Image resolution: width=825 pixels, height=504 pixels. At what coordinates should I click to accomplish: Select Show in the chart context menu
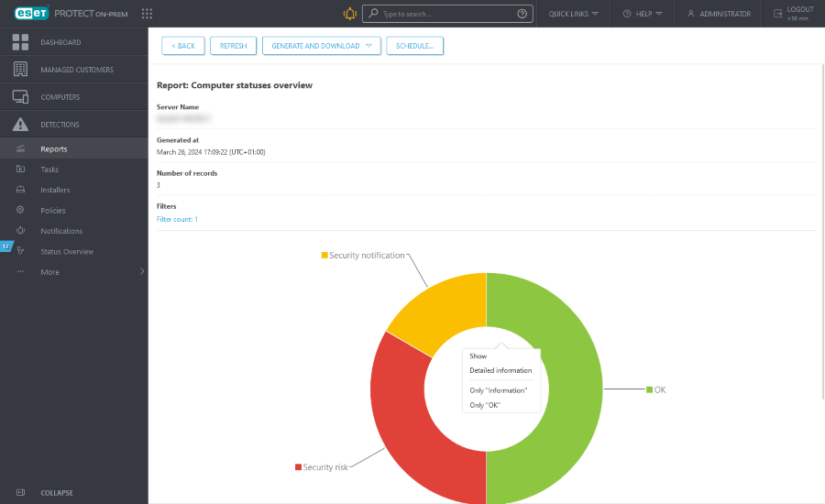[x=478, y=356]
